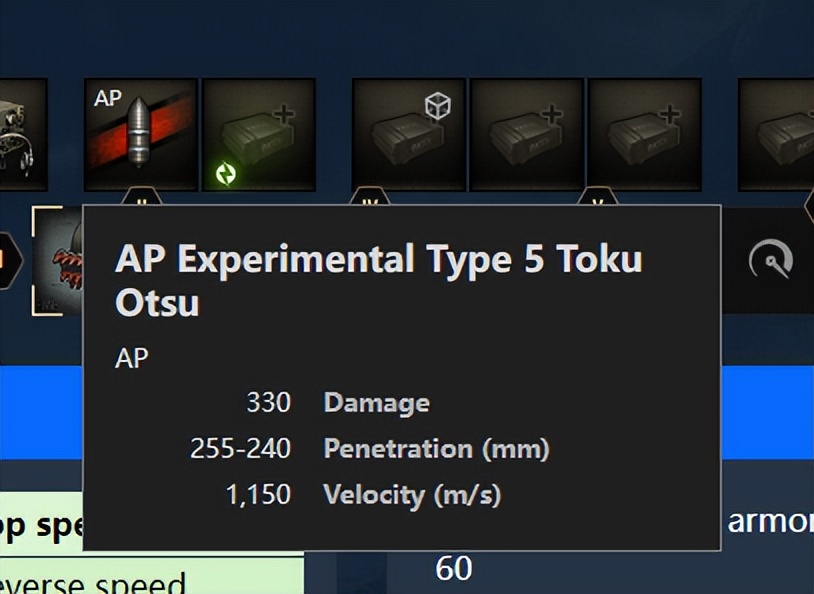
Task: Click the orange hexagon at the left edge
Action: tap(6, 261)
